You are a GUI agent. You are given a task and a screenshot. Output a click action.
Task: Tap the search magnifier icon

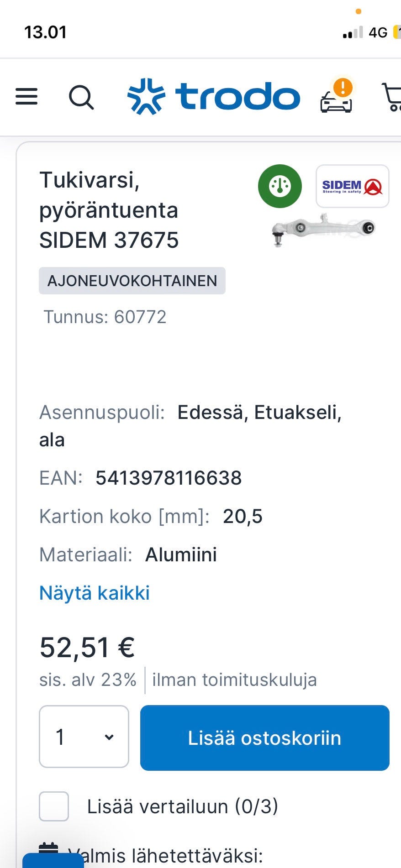[x=81, y=97]
